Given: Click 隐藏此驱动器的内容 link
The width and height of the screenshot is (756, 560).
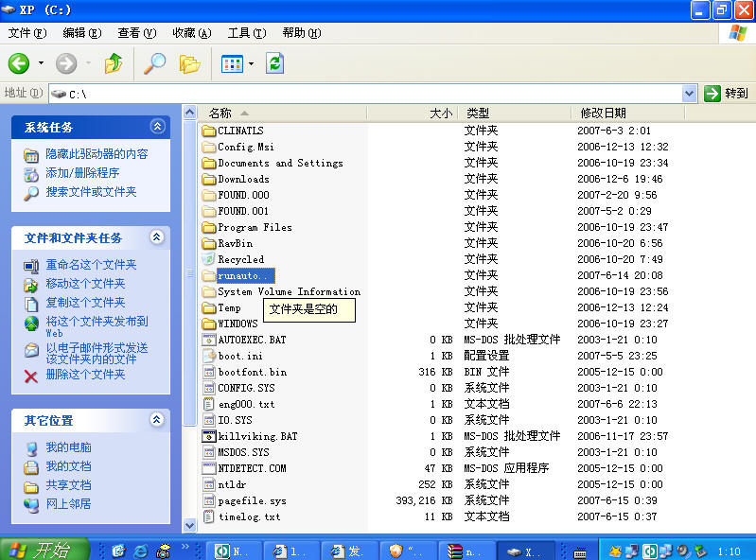Looking at the screenshot, I should pyautogui.click(x=97, y=154).
